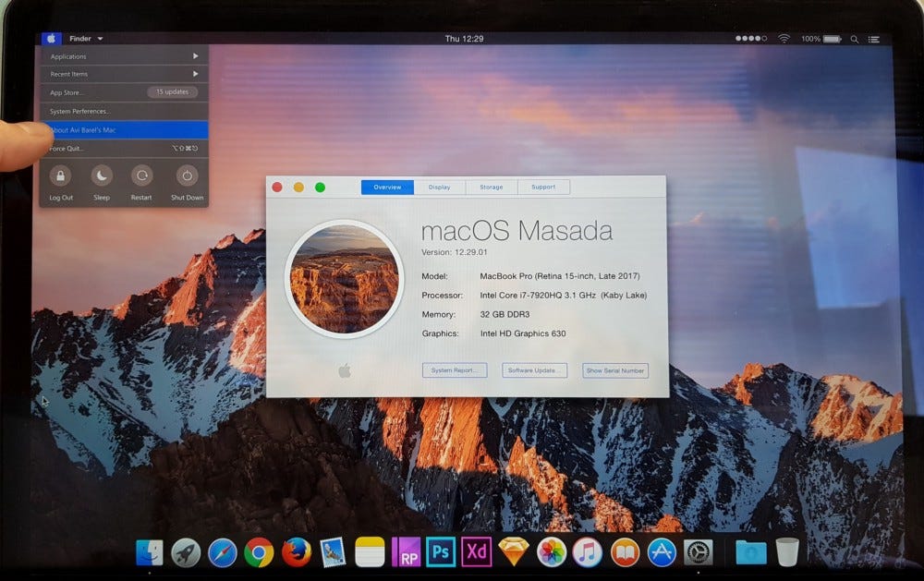Switch to the Overview tab
The width and height of the screenshot is (924, 581).
point(387,187)
